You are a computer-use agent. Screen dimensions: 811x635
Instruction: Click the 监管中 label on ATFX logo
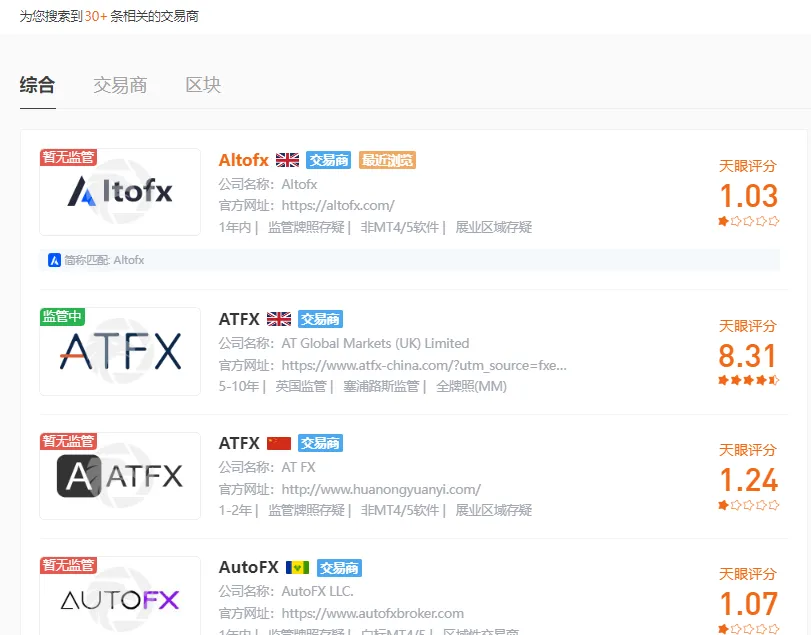(62, 316)
